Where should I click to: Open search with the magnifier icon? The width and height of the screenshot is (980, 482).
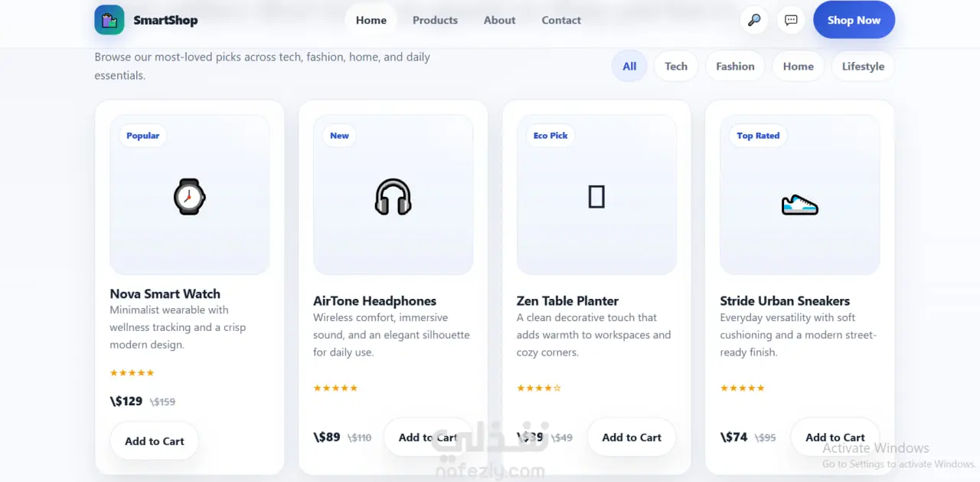(x=754, y=20)
